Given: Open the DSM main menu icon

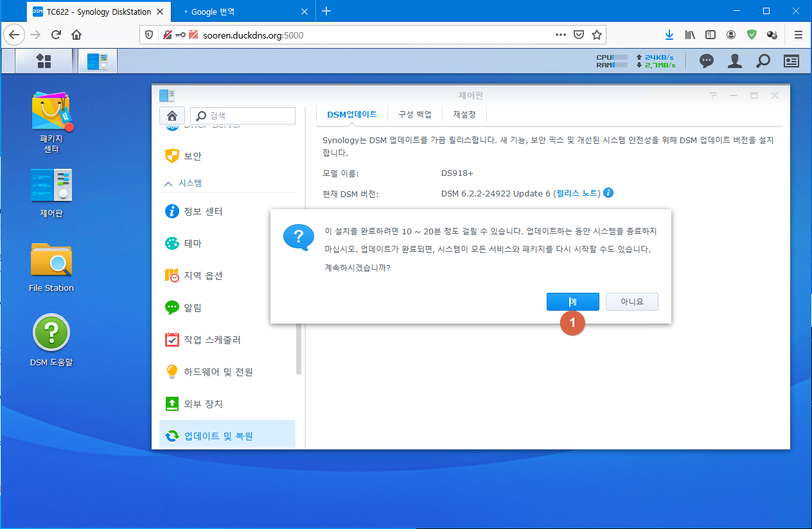Looking at the screenshot, I should click(x=44, y=61).
